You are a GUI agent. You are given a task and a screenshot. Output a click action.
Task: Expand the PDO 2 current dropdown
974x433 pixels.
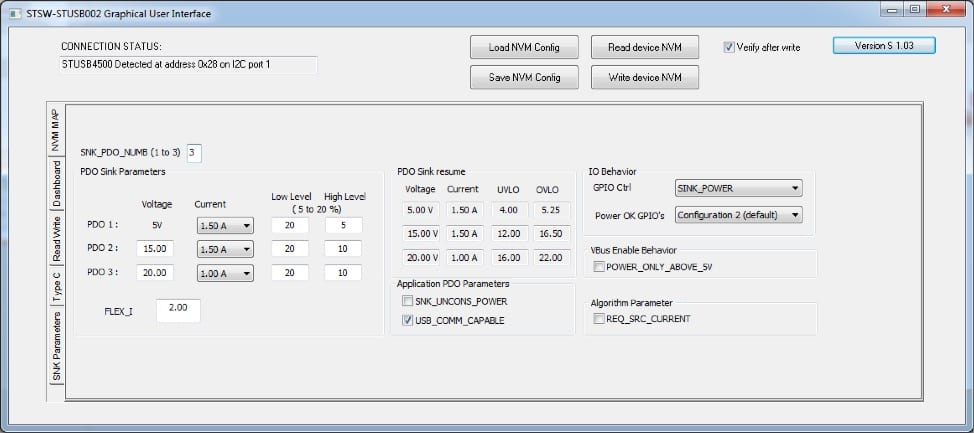click(x=226, y=249)
